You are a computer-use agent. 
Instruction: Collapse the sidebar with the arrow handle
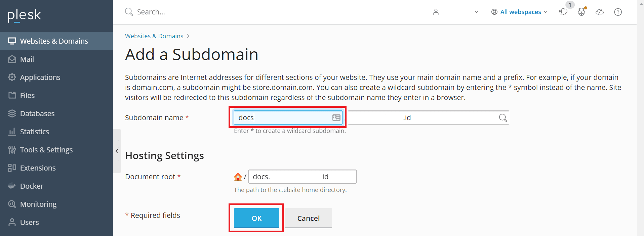[117, 151]
